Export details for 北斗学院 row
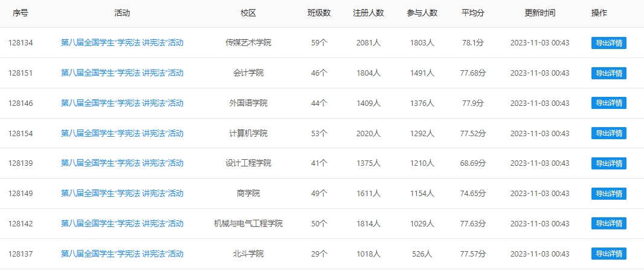 pyautogui.click(x=609, y=254)
